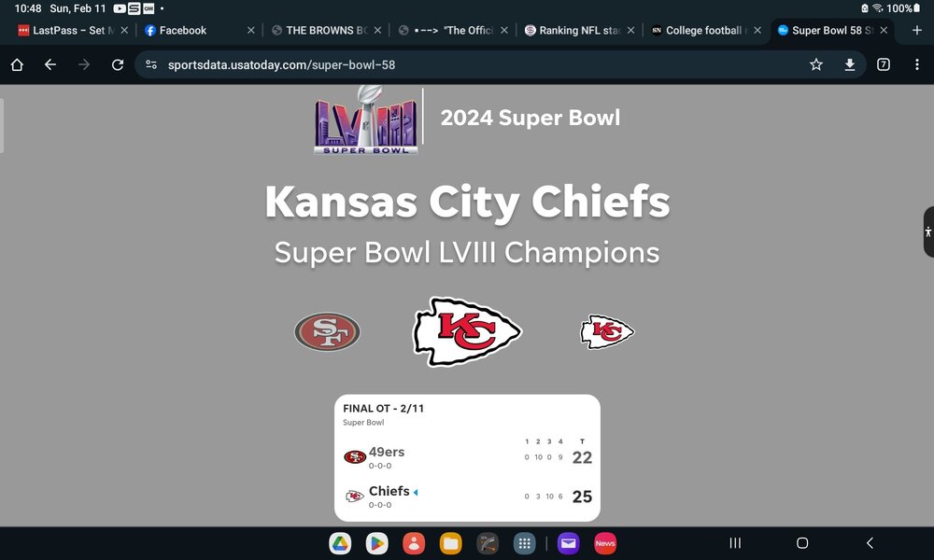Tap the small Chiefs logo right of the large one
This screenshot has height=560, width=934.
[x=607, y=331]
